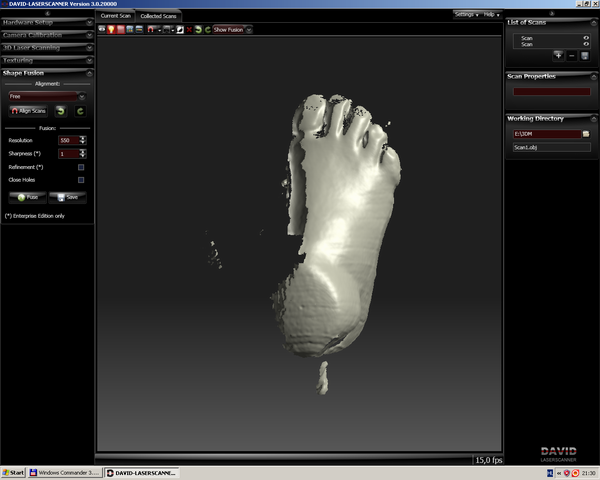Enable the Close Holes checkbox
Viewport: 600px width, 480px height.
pyautogui.click(x=81, y=179)
